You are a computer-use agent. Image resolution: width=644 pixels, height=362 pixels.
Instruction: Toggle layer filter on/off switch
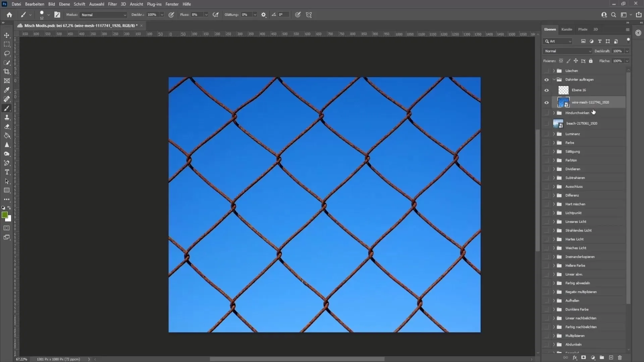628,40
